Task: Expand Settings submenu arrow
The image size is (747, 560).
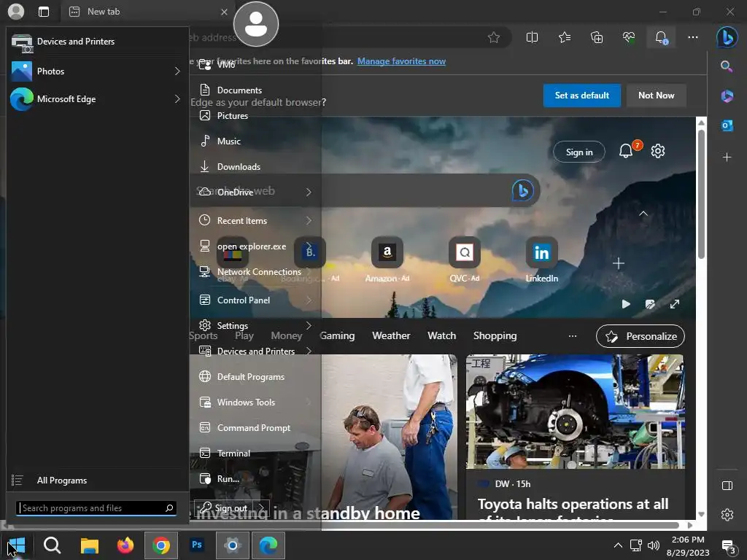Action: coord(309,326)
